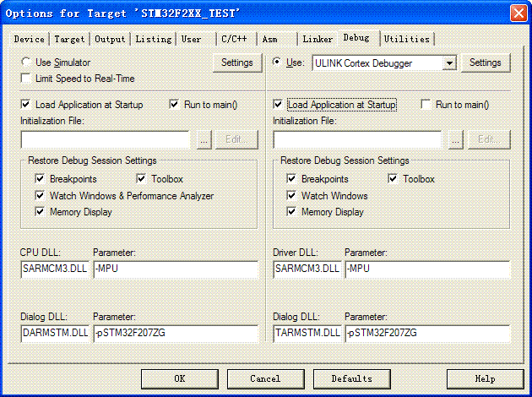Select the Listing tab

(x=154, y=39)
